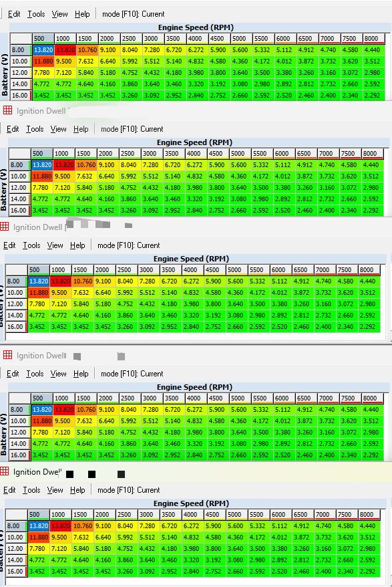Image resolution: width=392 pixels, height=587 pixels.
Task: Select the 4.440 cell in the third table
Action: 369,281
